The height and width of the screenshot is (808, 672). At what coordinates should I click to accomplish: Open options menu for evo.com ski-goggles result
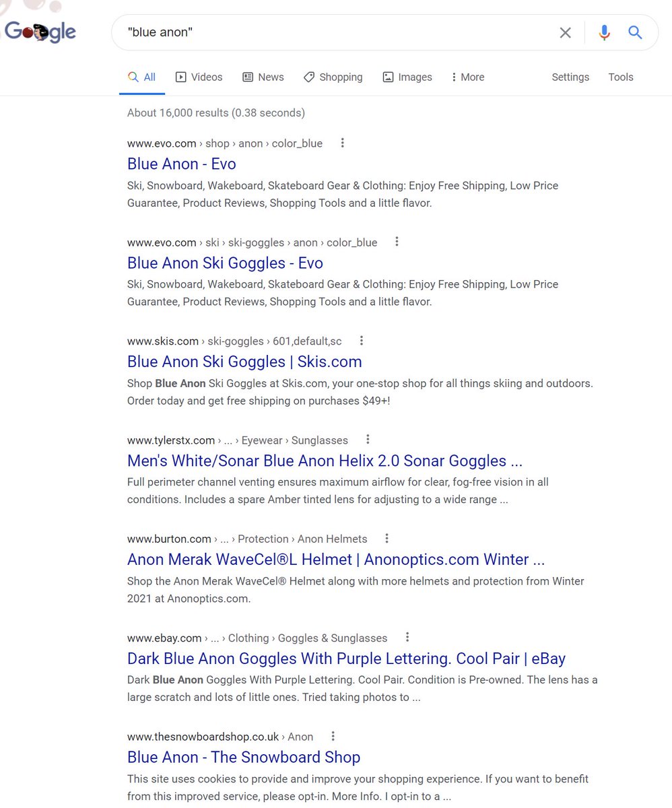pos(397,242)
